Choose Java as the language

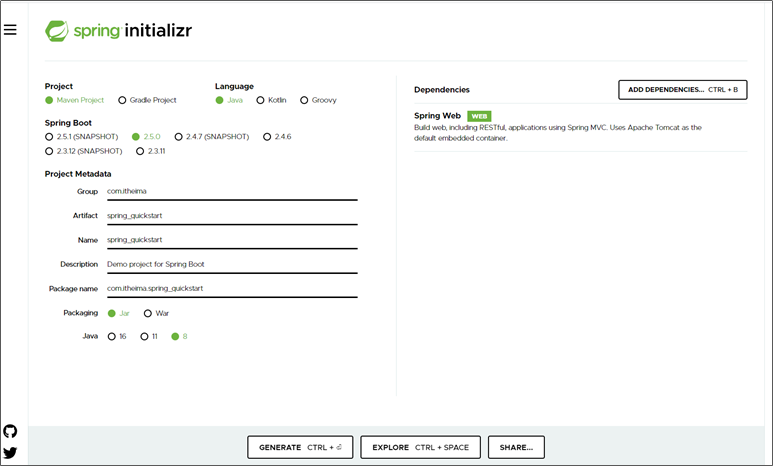pos(219,100)
